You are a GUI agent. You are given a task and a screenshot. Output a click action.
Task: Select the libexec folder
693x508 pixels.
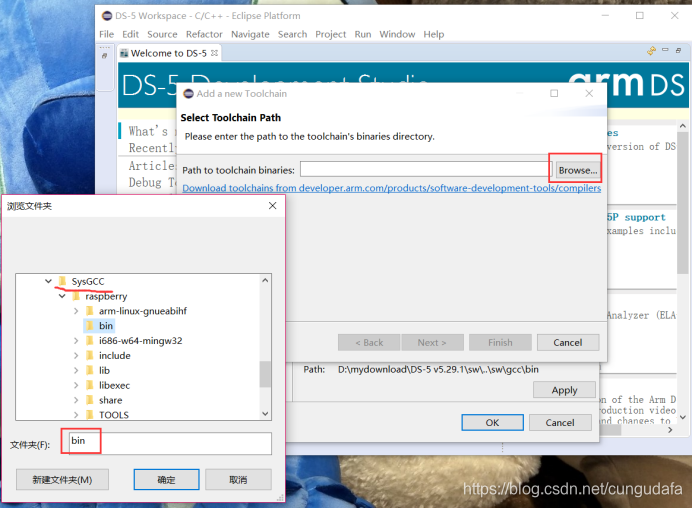tap(114, 385)
